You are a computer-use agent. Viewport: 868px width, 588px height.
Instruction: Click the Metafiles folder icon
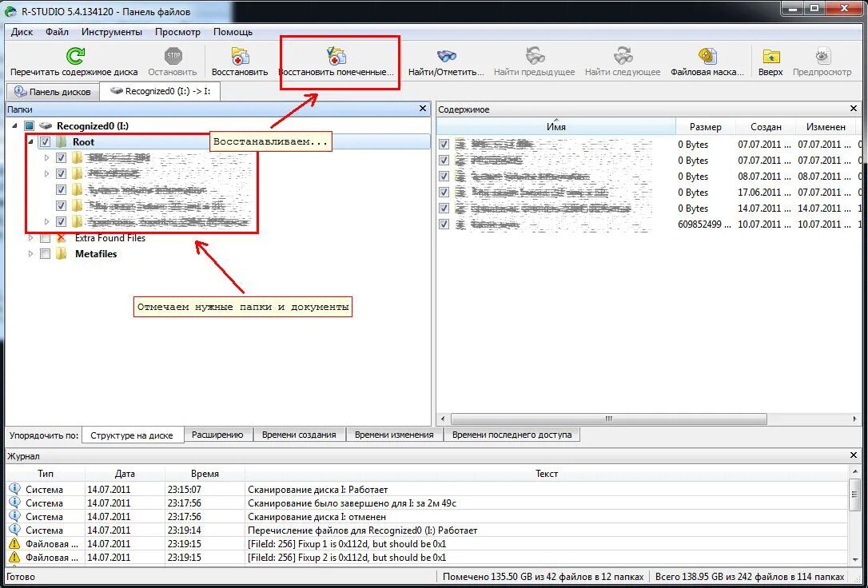pyautogui.click(x=62, y=254)
